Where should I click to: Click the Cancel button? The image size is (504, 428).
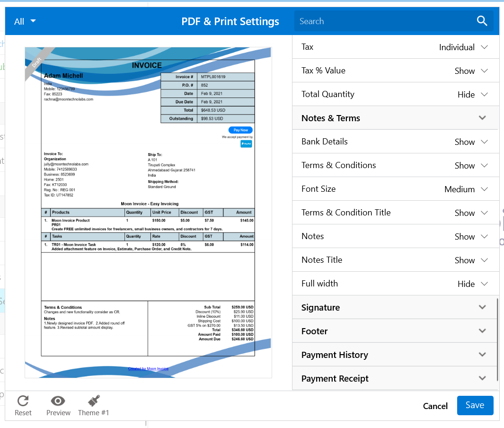435,406
